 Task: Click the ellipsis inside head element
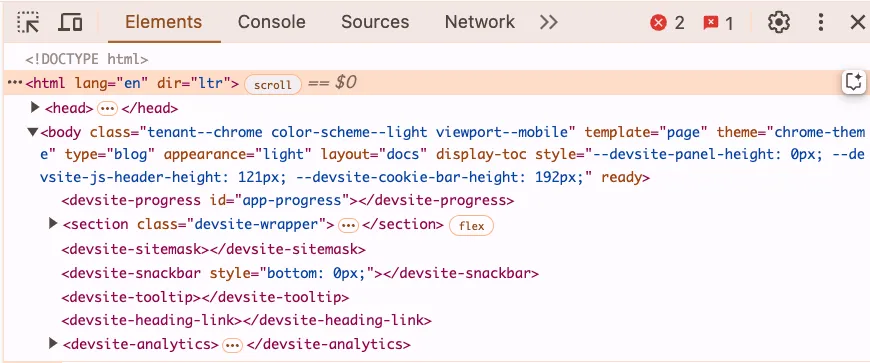tap(107, 108)
